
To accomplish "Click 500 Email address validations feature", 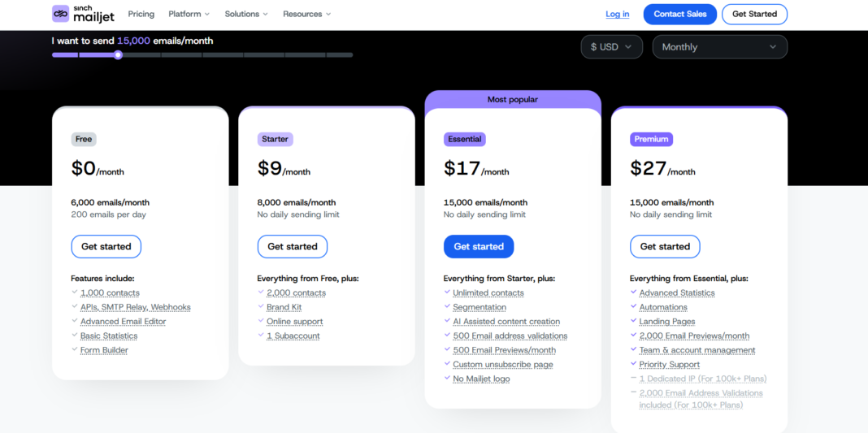I will point(510,336).
